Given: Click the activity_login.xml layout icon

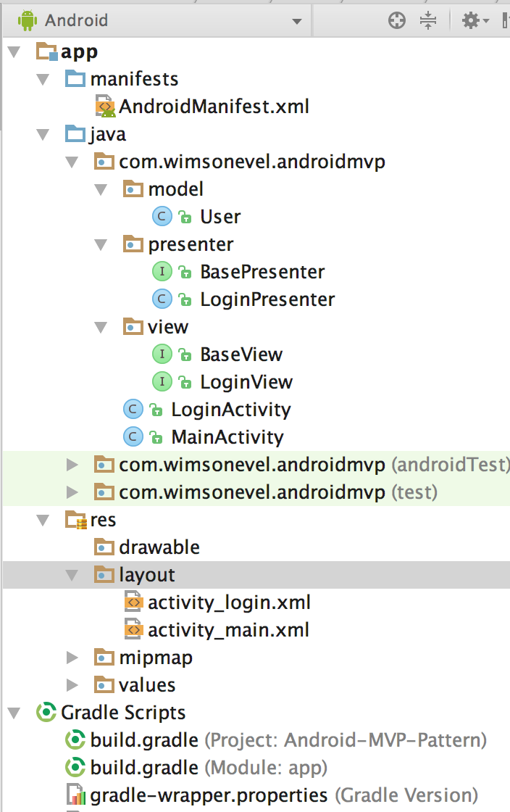Looking at the screenshot, I should [134, 602].
